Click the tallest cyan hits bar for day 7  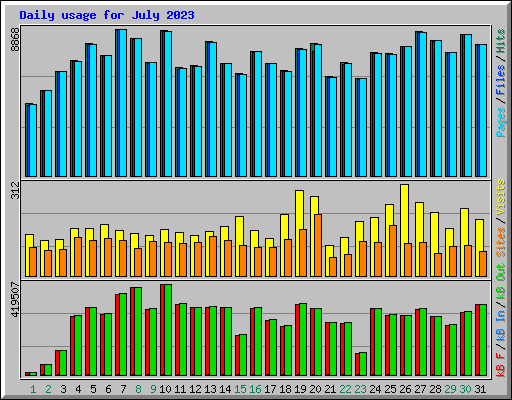(x=123, y=103)
